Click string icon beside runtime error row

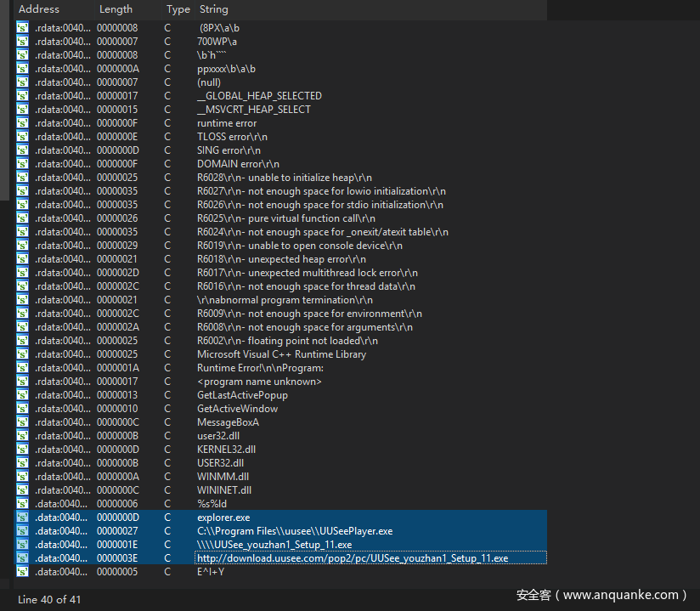coord(22,123)
